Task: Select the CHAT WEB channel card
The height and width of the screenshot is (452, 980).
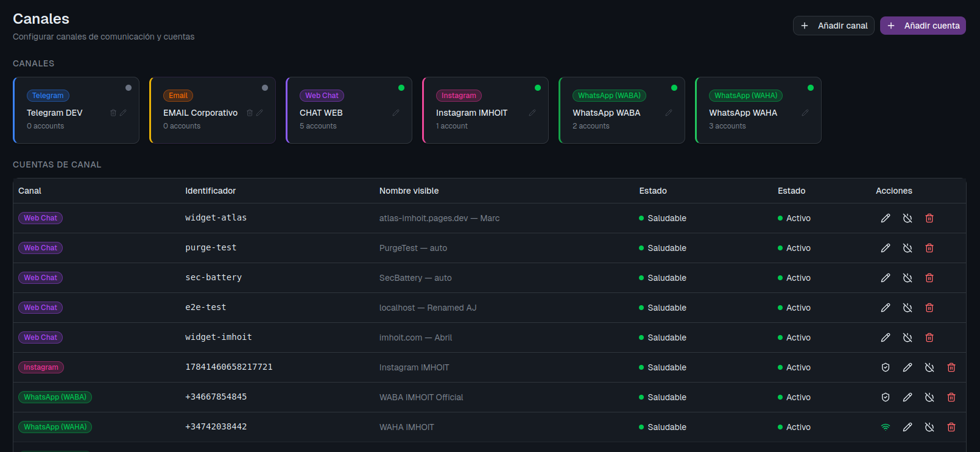Action: [349, 110]
